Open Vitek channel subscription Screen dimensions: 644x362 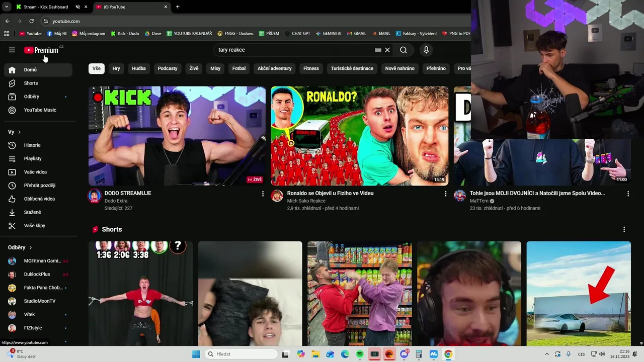[38, 315]
